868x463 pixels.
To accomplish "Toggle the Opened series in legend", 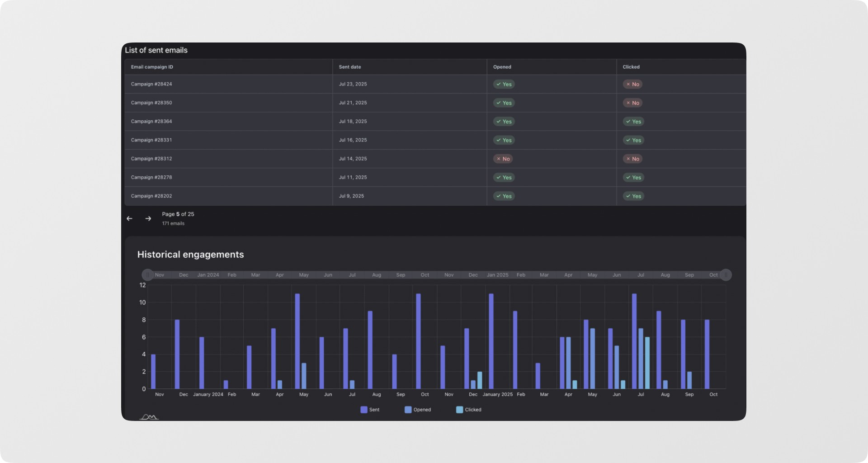I will 418,410.
